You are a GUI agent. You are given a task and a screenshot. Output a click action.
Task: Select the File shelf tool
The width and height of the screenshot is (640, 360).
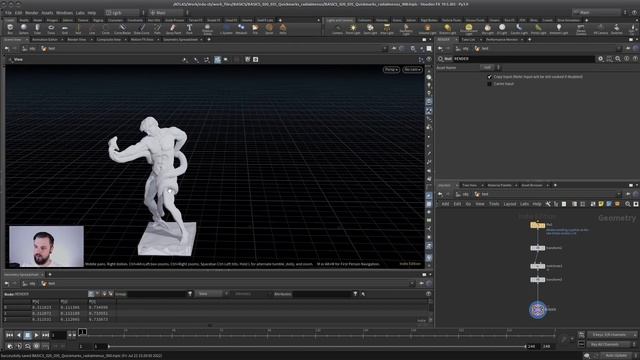coord(255,29)
